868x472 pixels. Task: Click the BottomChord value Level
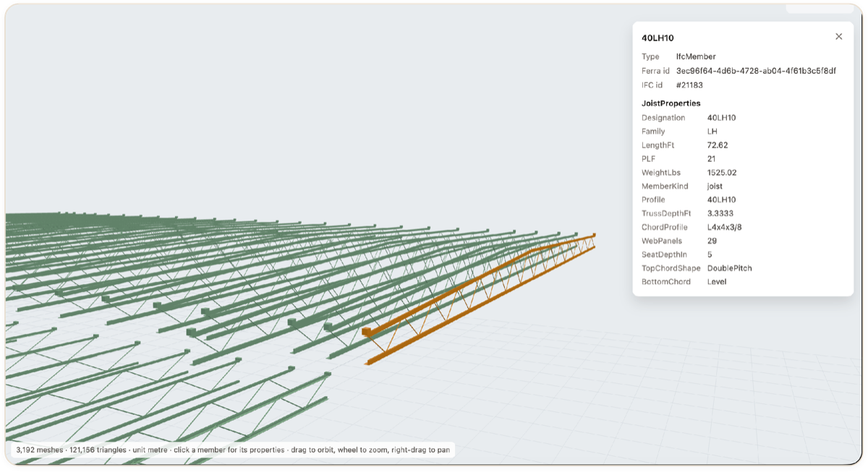(x=716, y=282)
